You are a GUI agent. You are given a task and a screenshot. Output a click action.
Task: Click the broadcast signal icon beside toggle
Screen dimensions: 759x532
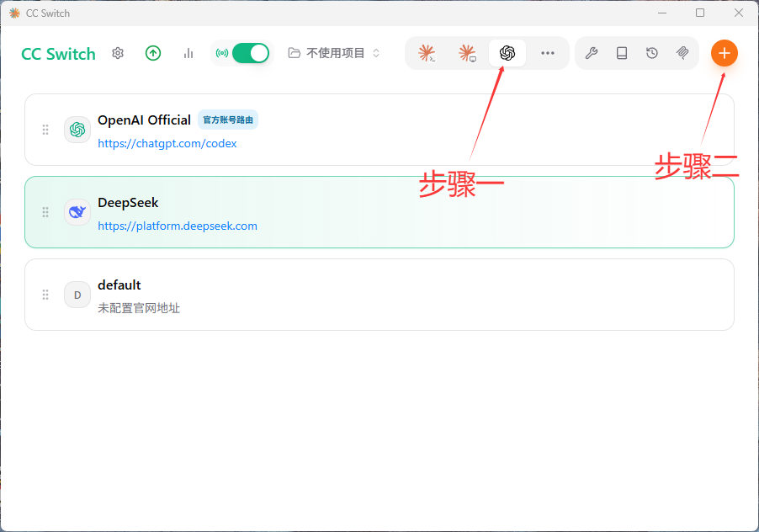tap(222, 53)
